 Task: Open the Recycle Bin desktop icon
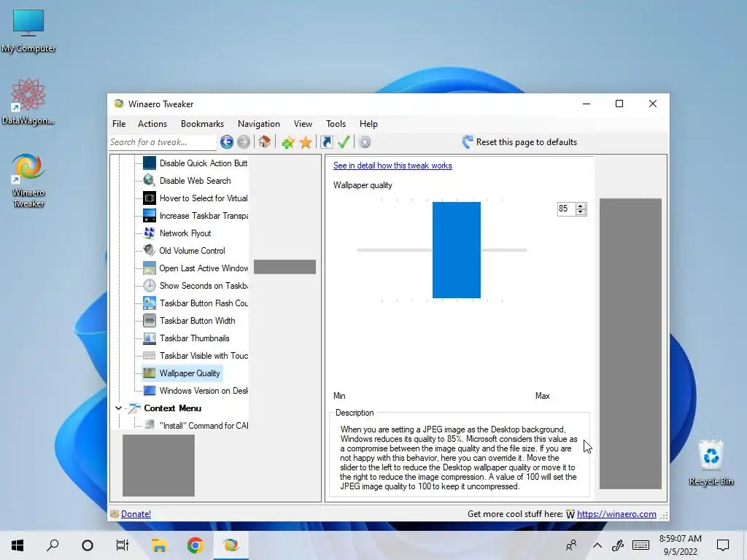[x=711, y=463]
